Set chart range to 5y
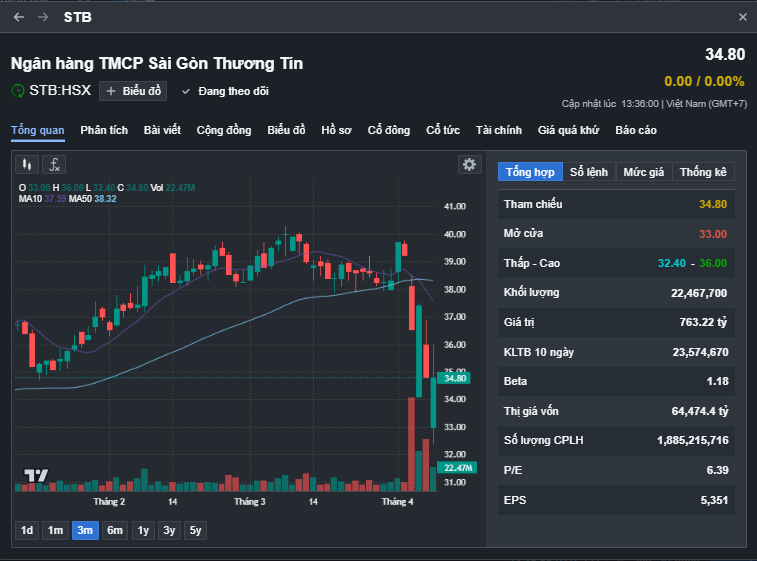757x561 pixels. click(195, 530)
